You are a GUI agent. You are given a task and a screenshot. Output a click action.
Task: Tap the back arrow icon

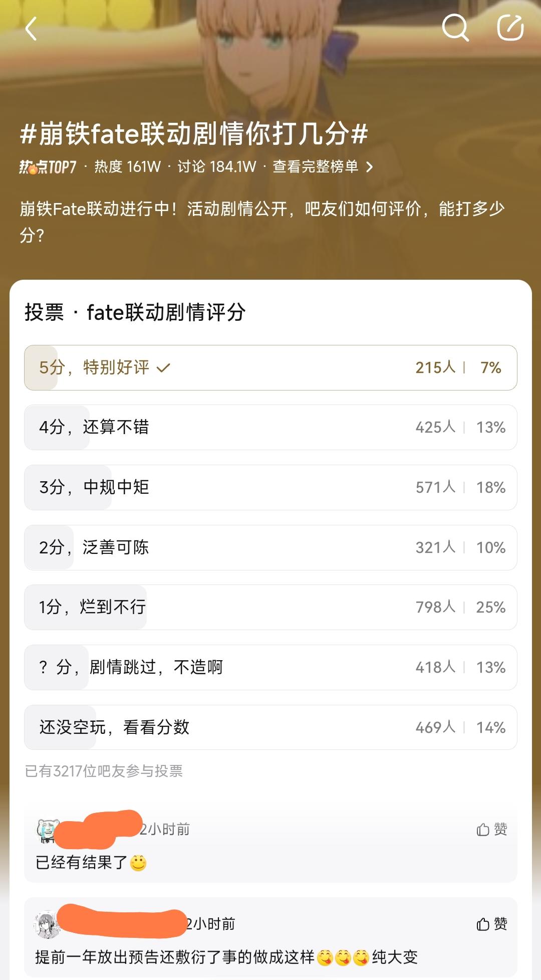pos(32,29)
